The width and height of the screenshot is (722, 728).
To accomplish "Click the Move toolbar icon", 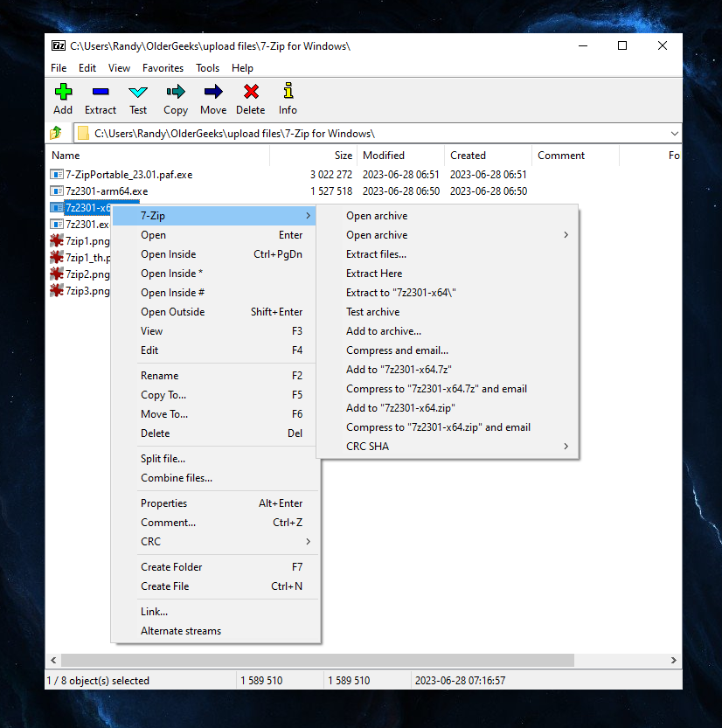I will (213, 92).
